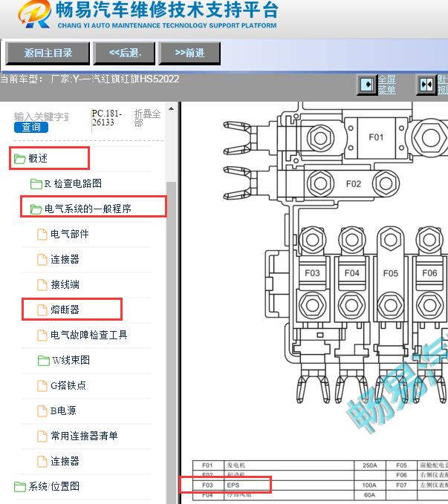Open the 电气故障检查工具 page
This screenshot has height=504, width=448.
pos(89,335)
